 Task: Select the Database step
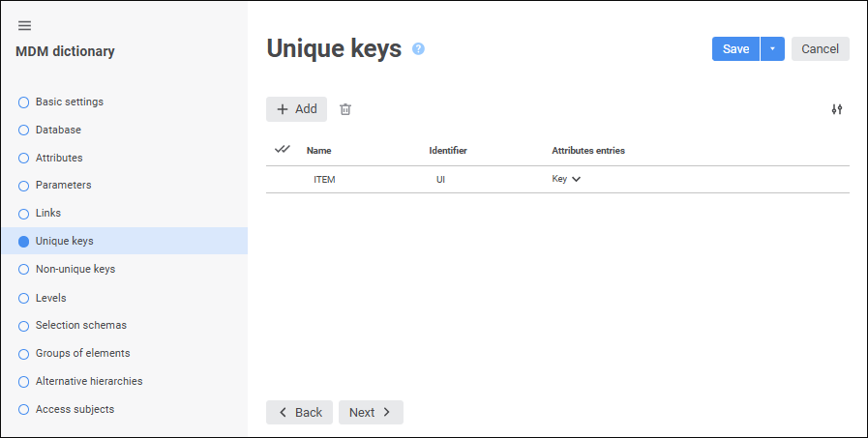58,130
